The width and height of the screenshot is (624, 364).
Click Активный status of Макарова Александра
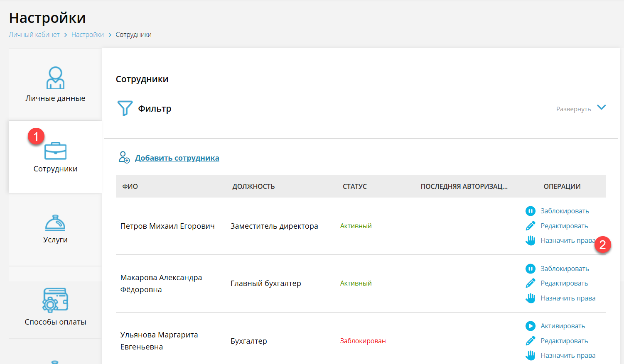tap(356, 283)
